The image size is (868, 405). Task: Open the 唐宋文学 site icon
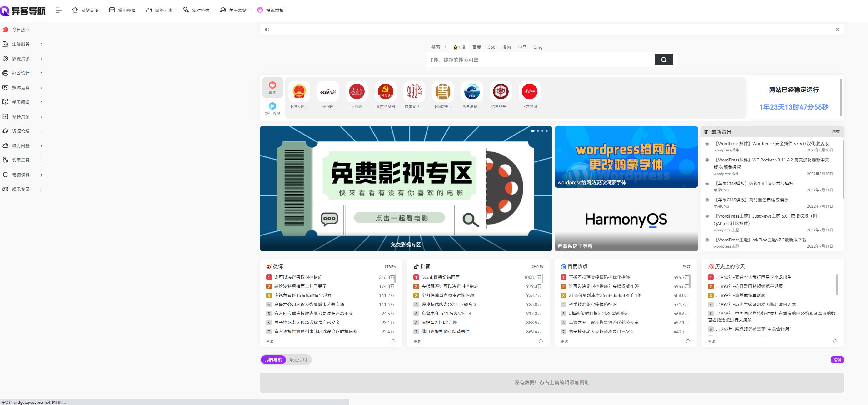tap(414, 91)
